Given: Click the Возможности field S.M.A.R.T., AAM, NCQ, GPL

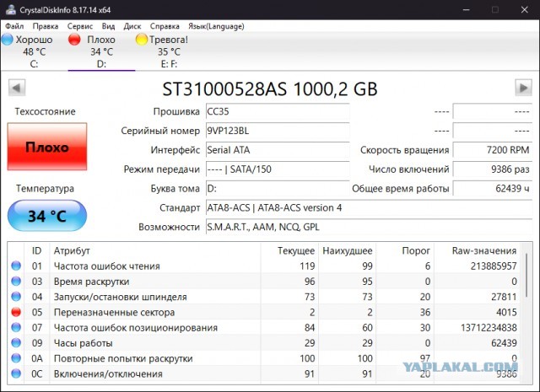Looking at the screenshot, I should pos(370,227).
